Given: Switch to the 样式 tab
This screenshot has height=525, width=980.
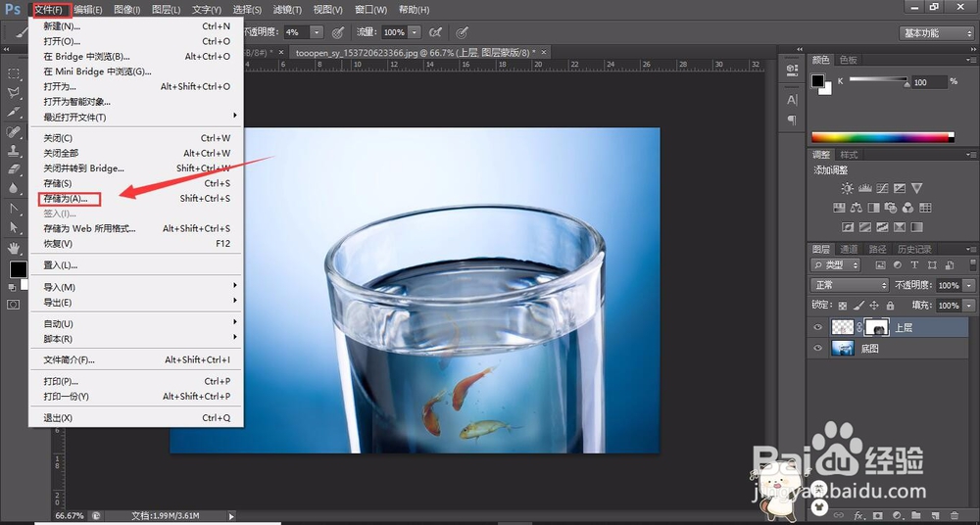Looking at the screenshot, I should (x=849, y=155).
